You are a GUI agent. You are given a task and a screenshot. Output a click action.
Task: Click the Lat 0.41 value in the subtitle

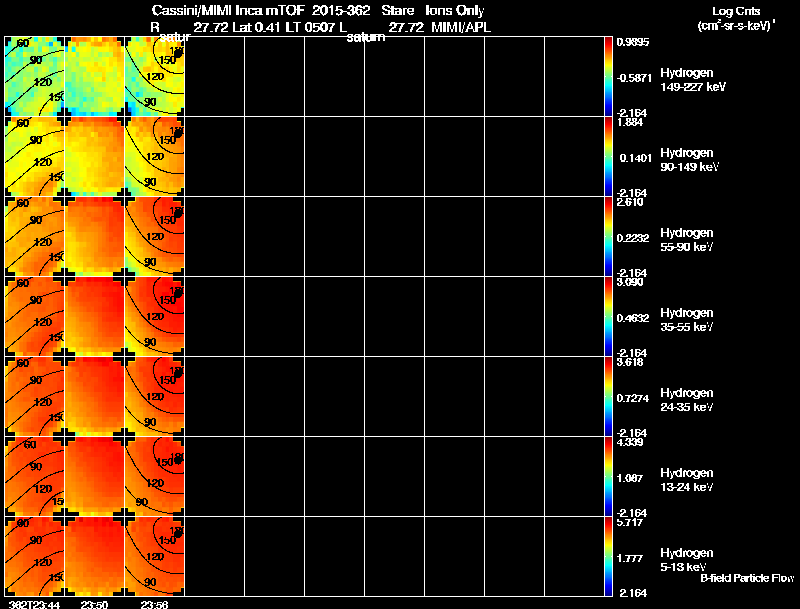point(256,28)
